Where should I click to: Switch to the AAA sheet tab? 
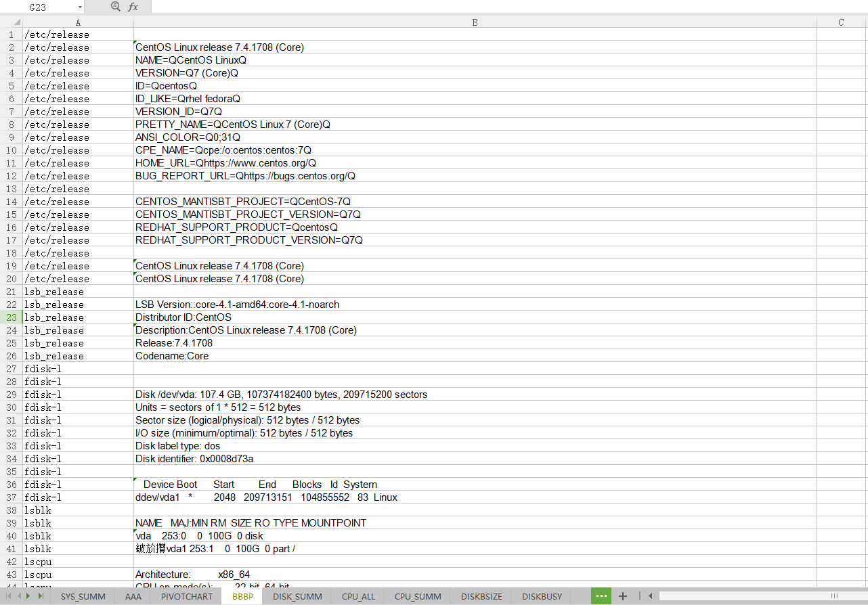click(x=133, y=596)
